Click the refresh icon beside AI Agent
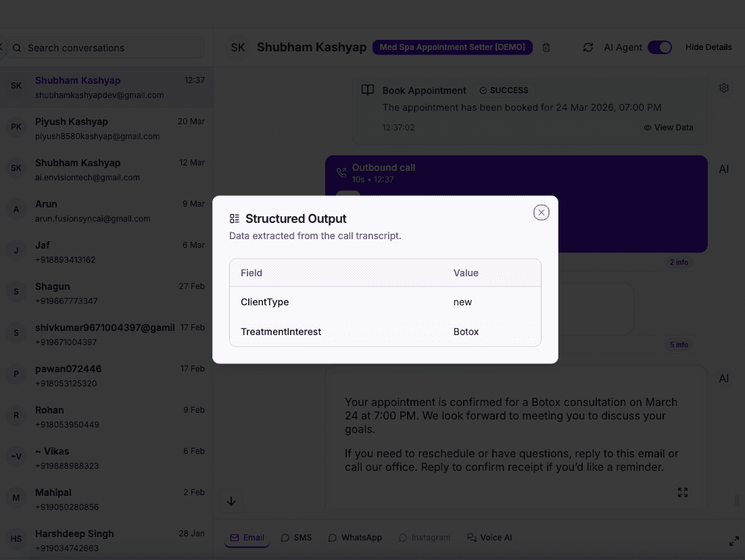Image resolution: width=745 pixels, height=560 pixels. click(x=587, y=47)
